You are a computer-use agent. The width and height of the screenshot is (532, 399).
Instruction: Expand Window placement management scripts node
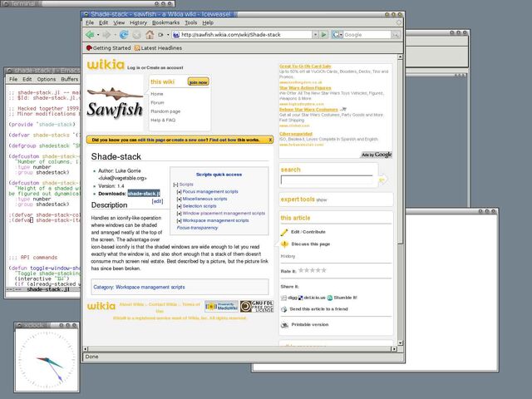[x=180, y=214]
